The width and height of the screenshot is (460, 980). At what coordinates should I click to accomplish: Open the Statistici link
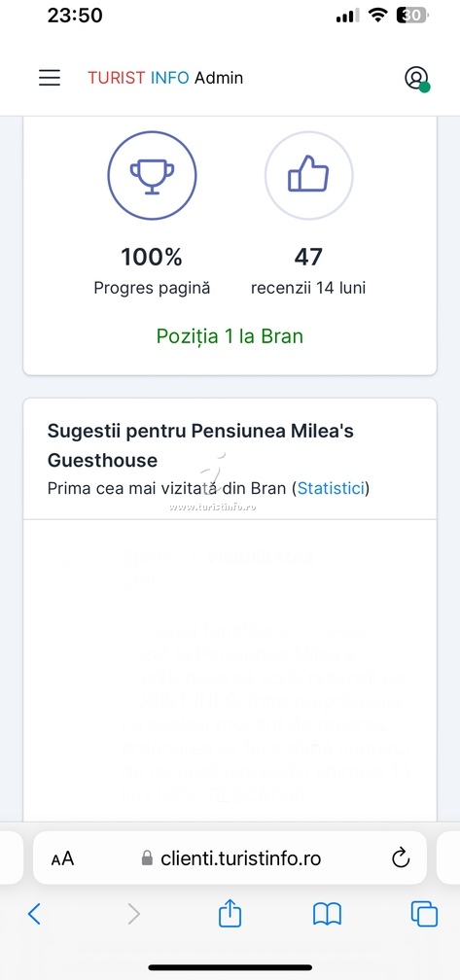point(331,488)
